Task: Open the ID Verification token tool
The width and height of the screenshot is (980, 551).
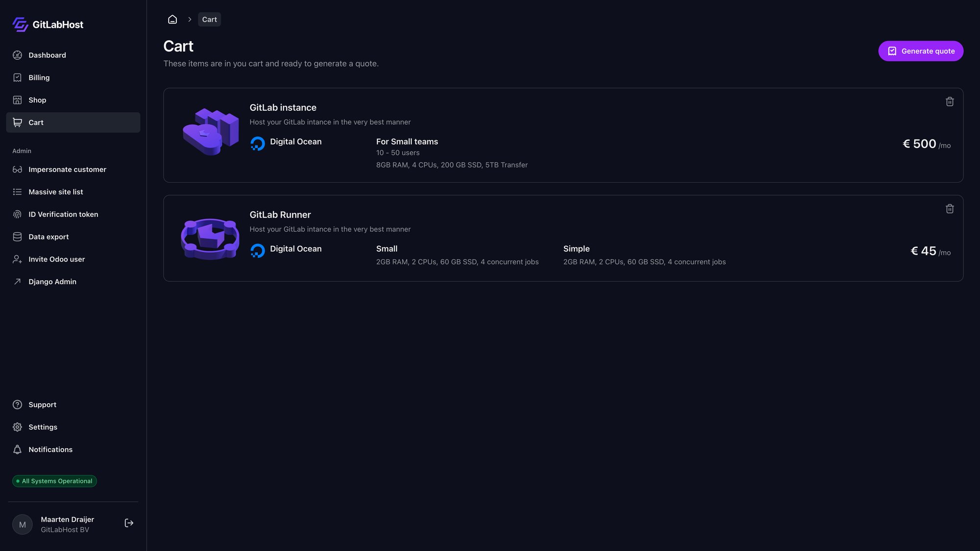Action: (x=63, y=214)
